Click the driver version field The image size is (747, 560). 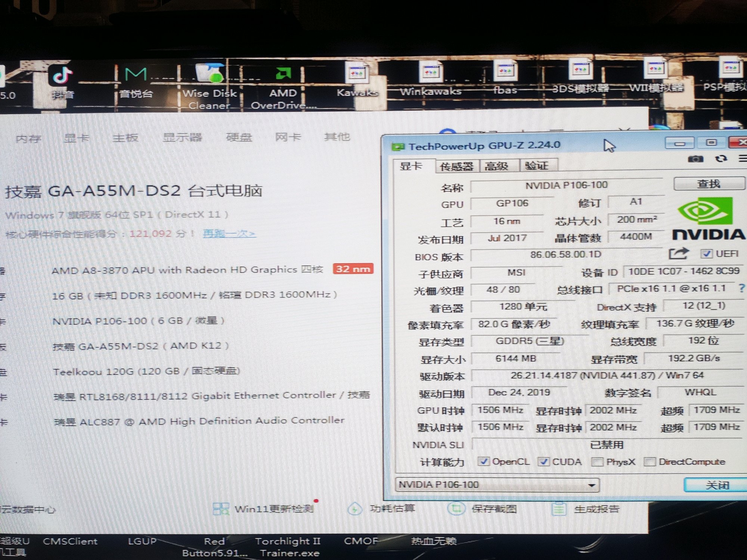click(x=607, y=375)
